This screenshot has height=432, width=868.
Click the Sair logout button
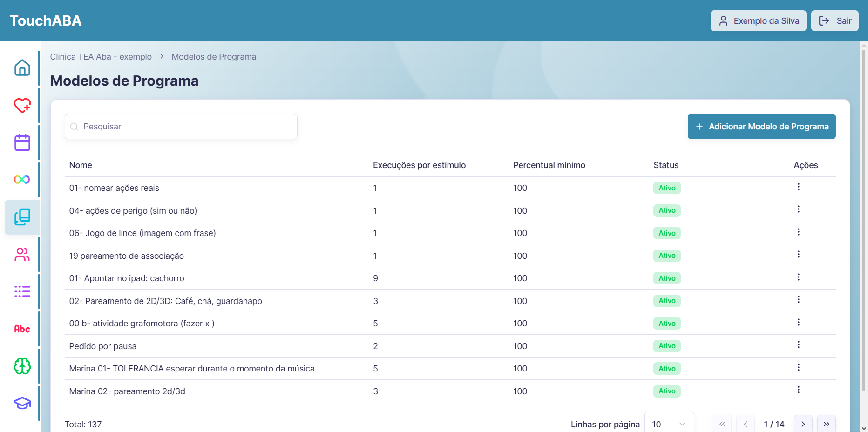[834, 21]
